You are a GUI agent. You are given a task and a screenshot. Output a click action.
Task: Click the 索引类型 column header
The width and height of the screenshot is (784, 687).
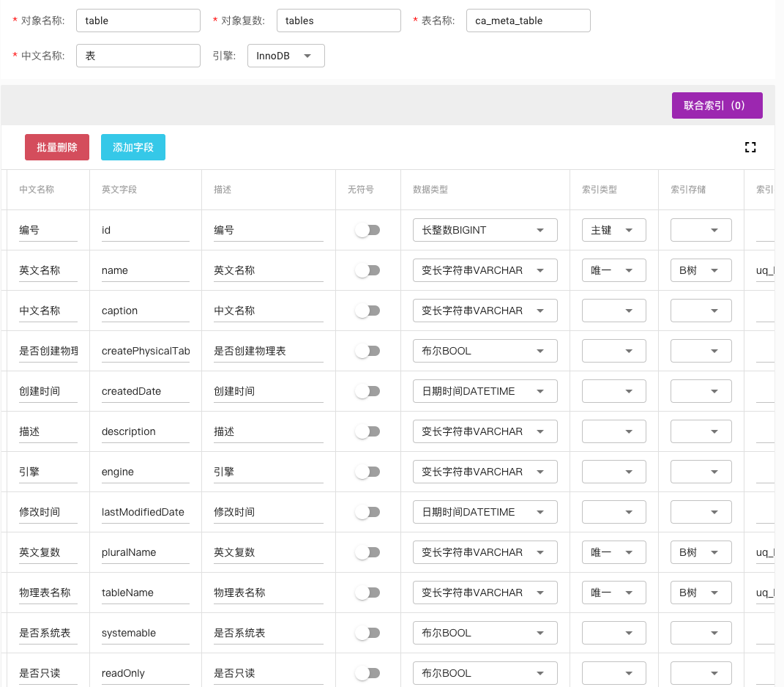599,190
